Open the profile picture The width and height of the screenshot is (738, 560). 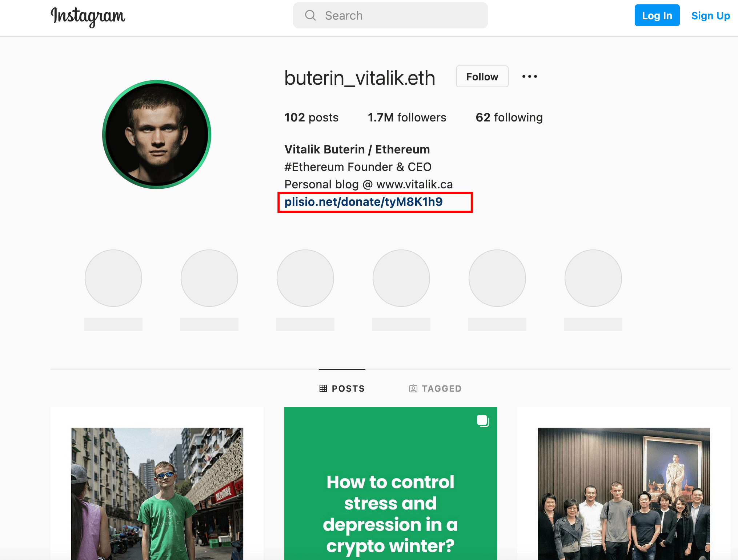point(157,135)
